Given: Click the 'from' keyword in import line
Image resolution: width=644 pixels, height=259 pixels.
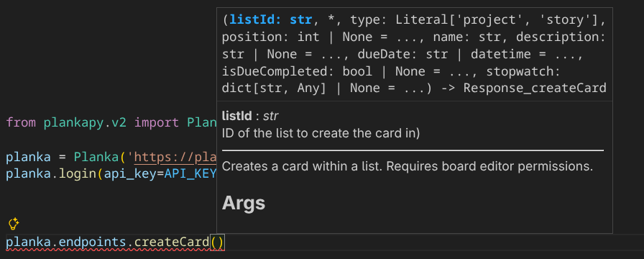Looking at the screenshot, I should 21,122.
